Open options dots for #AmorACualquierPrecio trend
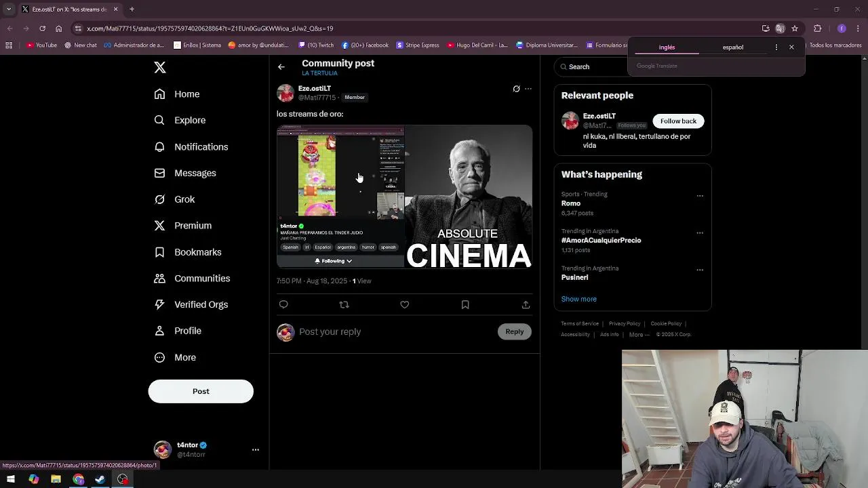 click(x=700, y=232)
